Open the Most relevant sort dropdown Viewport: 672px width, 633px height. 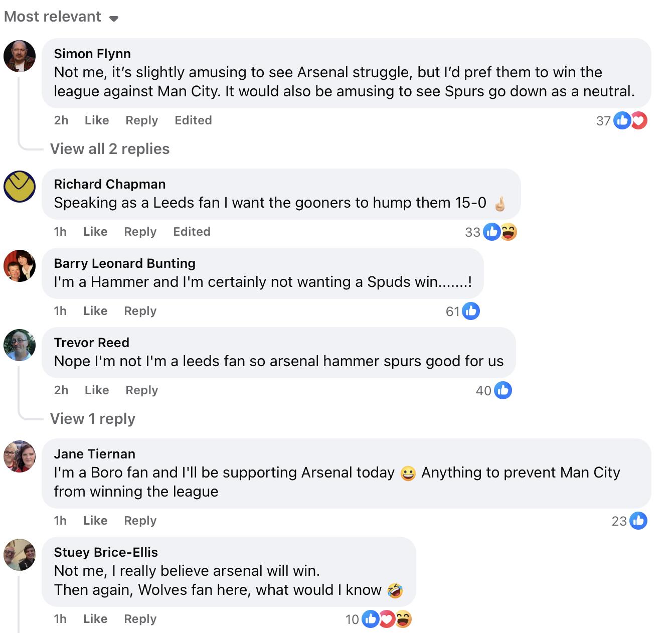[x=61, y=17]
